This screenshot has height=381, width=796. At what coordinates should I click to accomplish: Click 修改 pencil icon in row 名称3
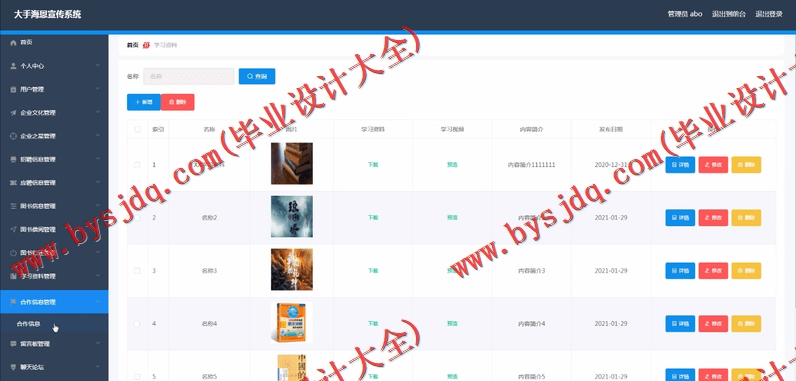click(707, 271)
